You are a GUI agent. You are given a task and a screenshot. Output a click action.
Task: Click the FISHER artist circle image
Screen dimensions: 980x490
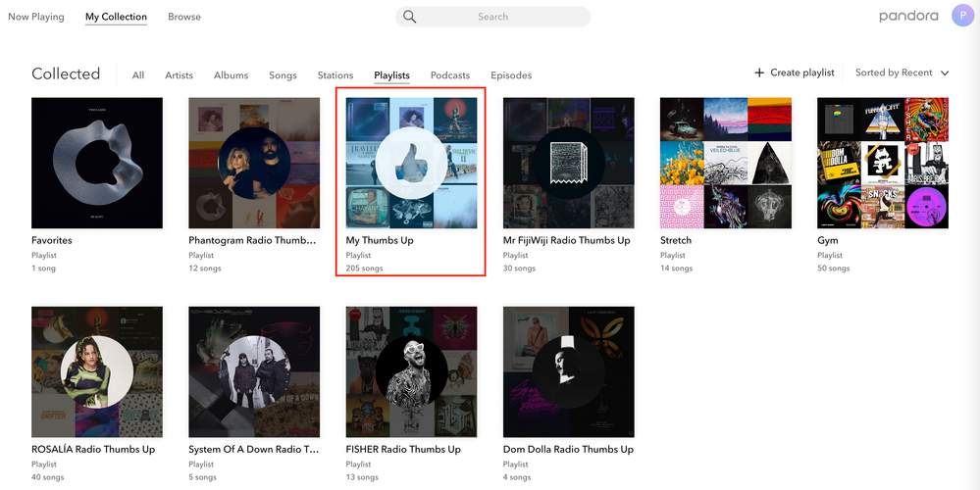click(411, 371)
